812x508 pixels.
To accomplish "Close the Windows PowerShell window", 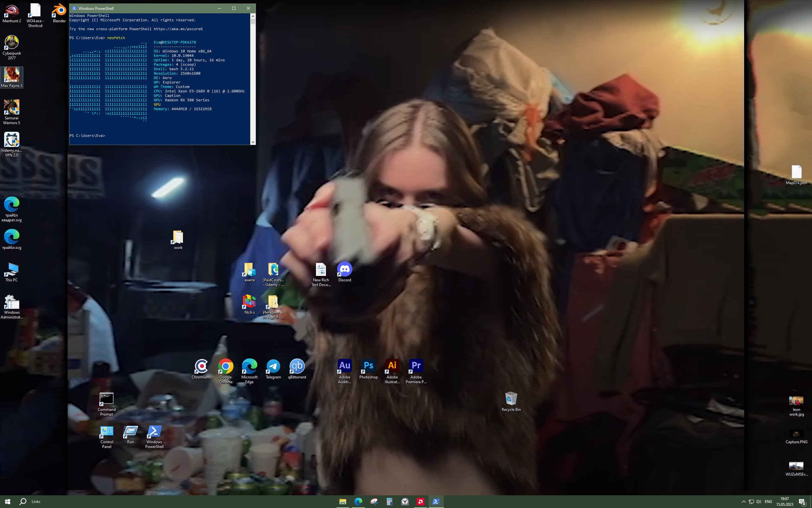I will [248, 8].
